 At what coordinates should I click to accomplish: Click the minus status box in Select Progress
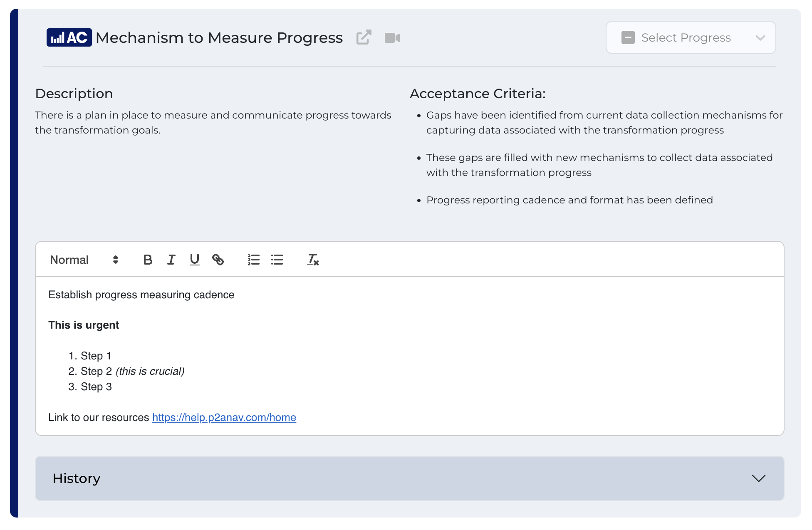[628, 37]
